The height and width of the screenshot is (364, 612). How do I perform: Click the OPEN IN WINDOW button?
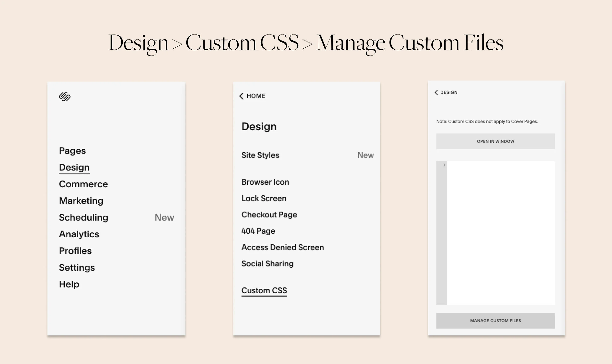495,141
